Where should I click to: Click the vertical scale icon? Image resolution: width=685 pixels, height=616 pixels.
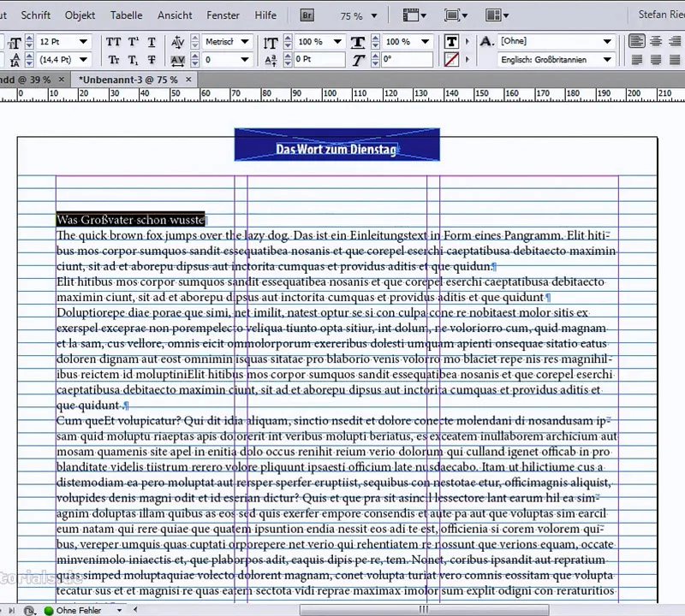271,43
